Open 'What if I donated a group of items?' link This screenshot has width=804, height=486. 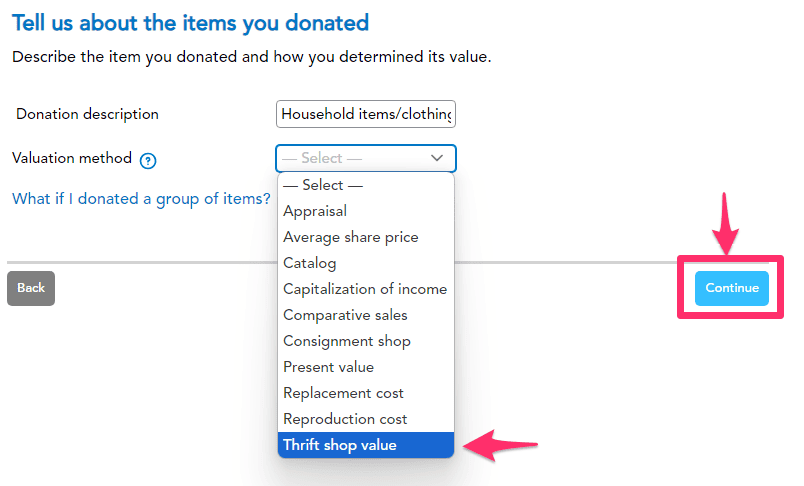coord(141,199)
